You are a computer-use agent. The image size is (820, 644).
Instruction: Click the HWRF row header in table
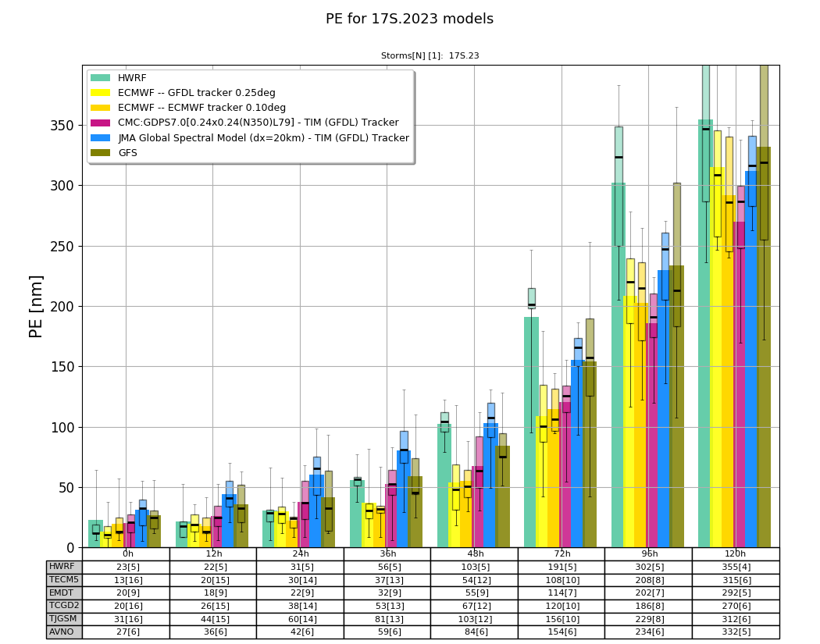coord(64,567)
